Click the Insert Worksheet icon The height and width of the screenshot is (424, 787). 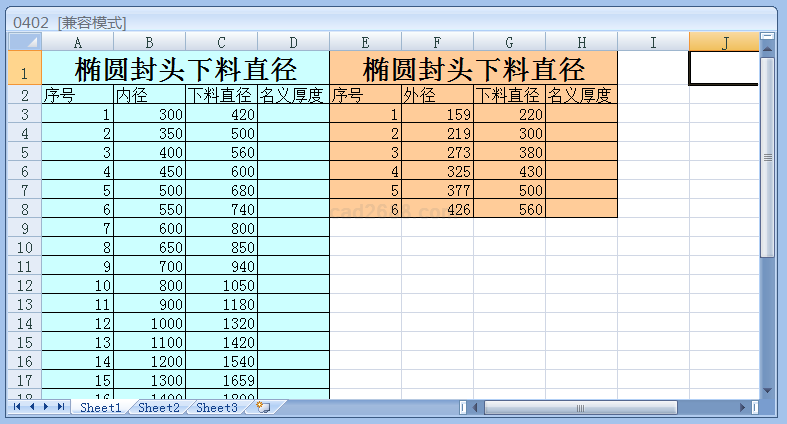point(263,407)
